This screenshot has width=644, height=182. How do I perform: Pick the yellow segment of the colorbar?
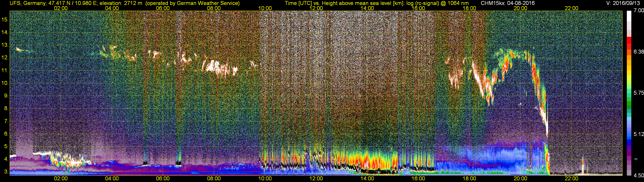coord(629,72)
